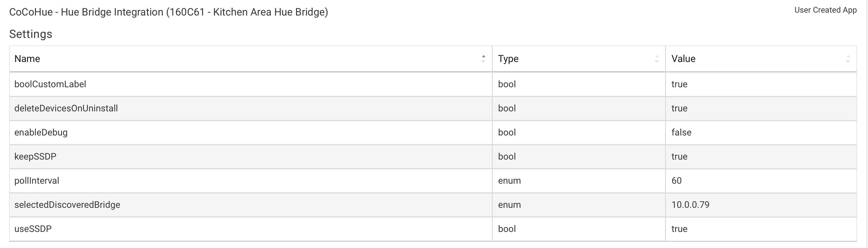Select the enableDebug setting name
Screen dimensions: 868x248
(x=41, y=132)
